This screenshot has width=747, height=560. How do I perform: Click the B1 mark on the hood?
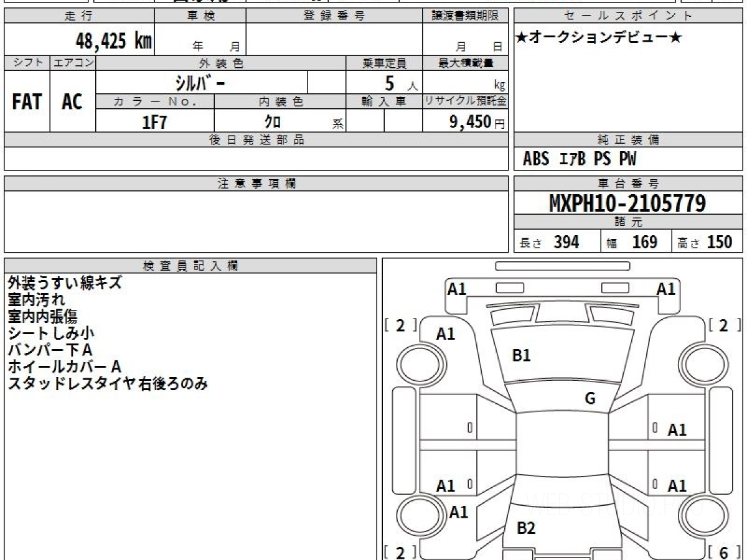(x=521, y=355)
